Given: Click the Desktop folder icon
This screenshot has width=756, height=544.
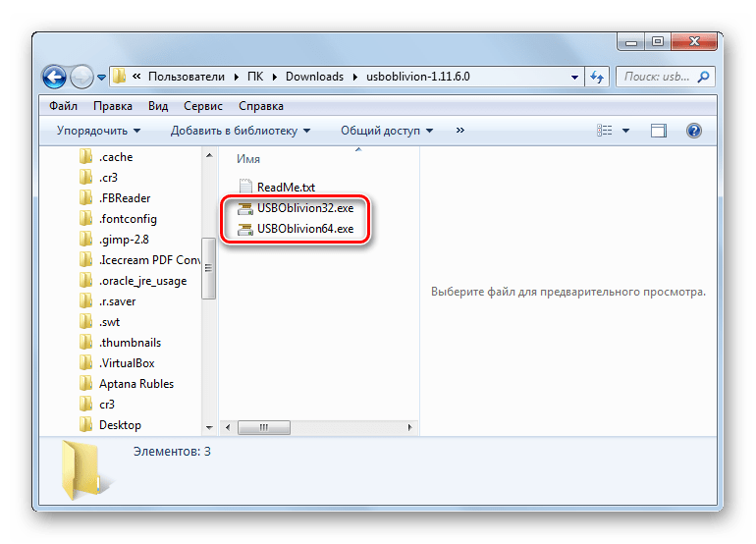Looking at the screenshot, I should click(85, 424).
